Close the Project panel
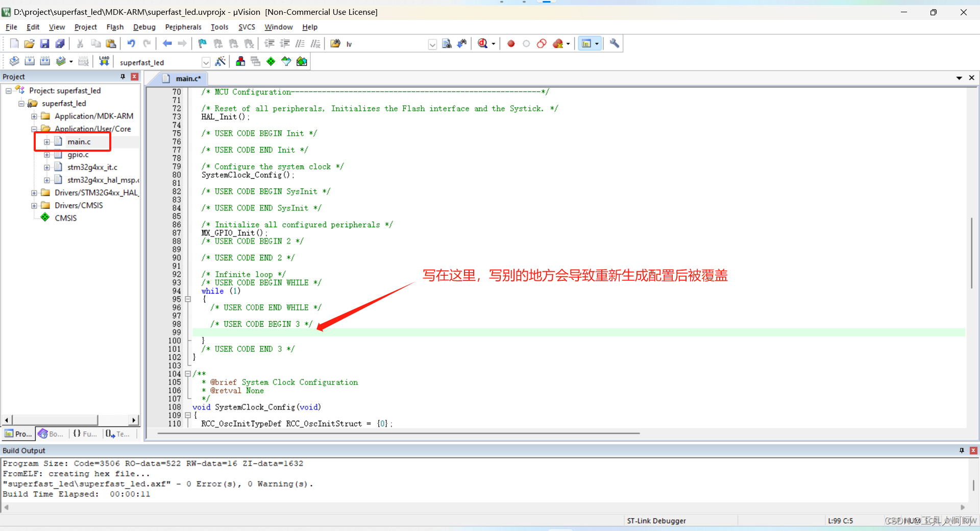This screenshot has width=980, height=531. (135, 77)
